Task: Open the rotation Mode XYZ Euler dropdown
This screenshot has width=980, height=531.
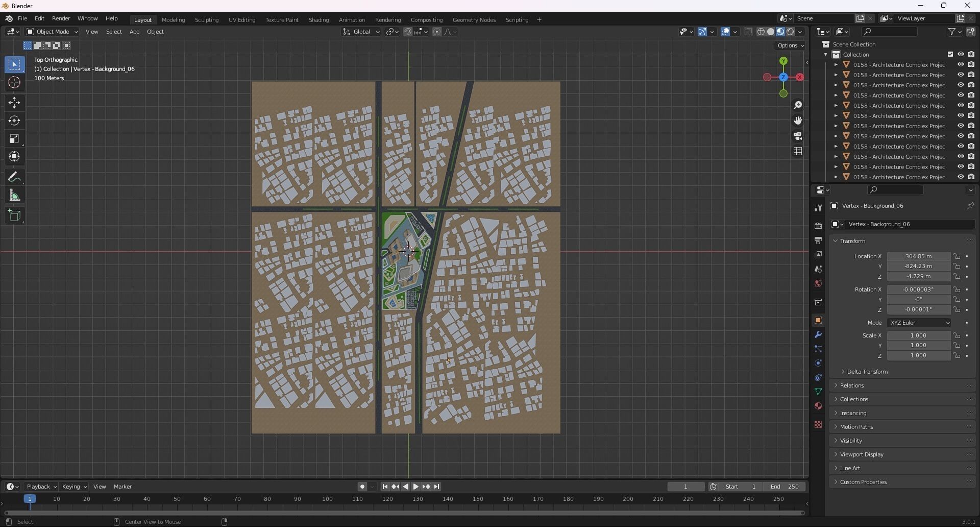Action: coord(919,323)
